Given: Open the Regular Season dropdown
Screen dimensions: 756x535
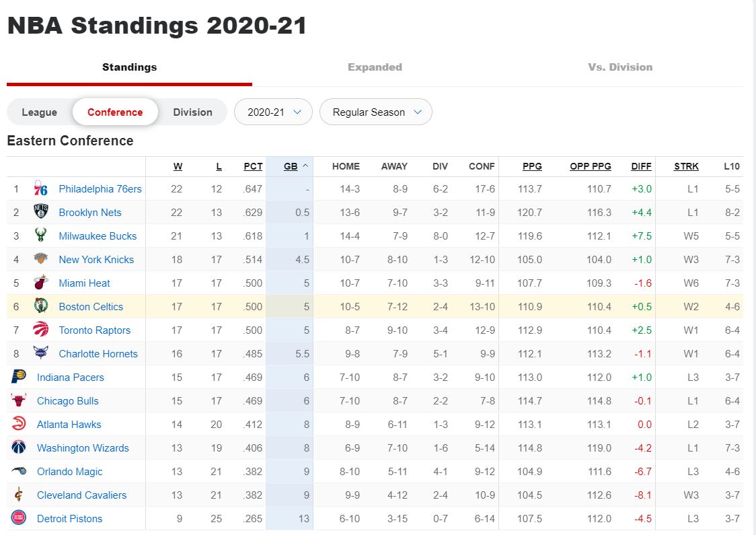Looking at the screenshot, I should [376, 112].
